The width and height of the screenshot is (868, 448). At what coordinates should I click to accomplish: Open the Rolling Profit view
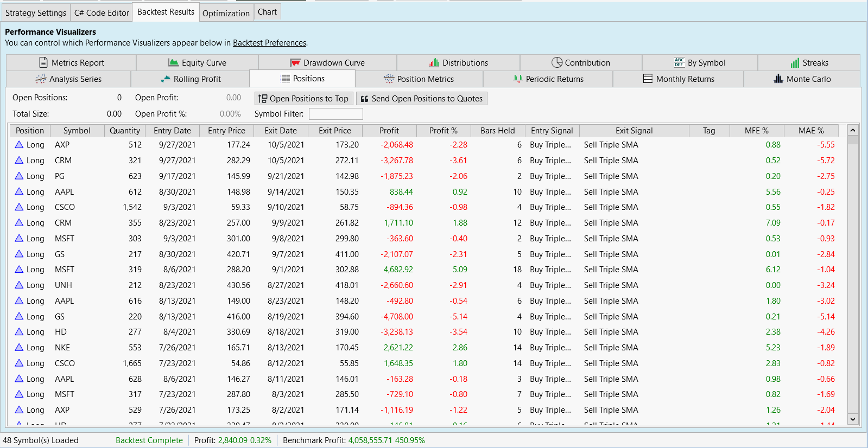point(191,79)
